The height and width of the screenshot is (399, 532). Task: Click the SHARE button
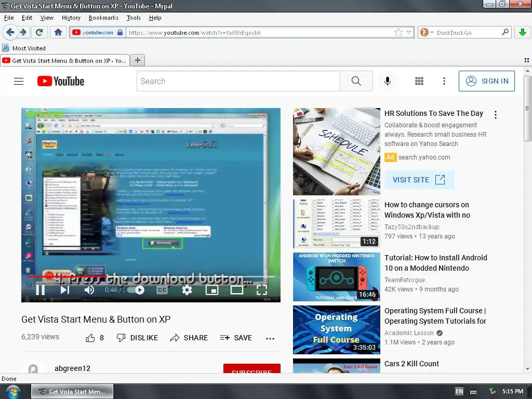(x=189, y=338)
